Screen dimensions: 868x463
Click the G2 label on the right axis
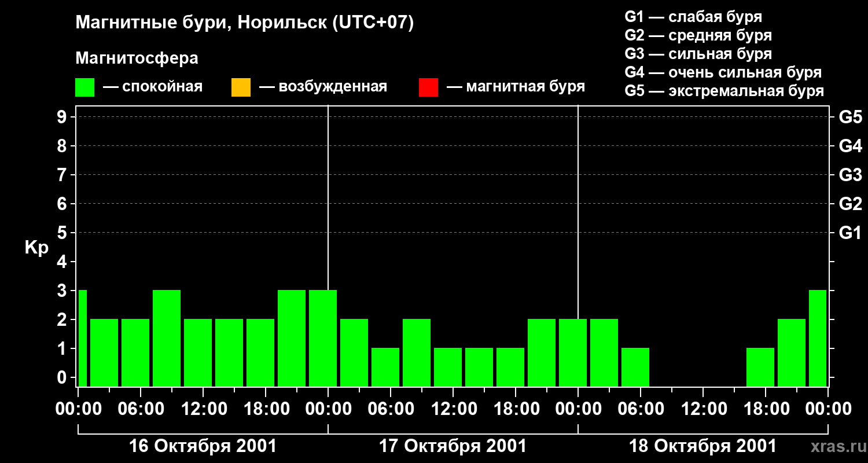(850, 204)
